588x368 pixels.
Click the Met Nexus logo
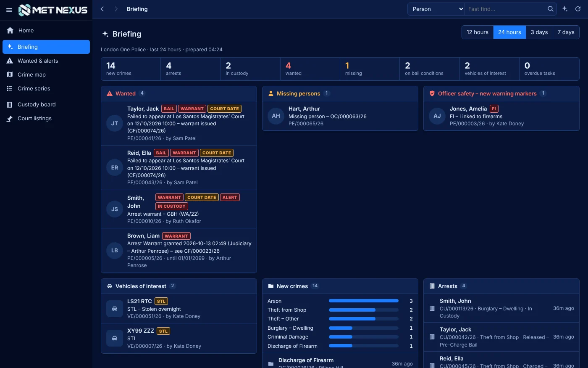coord(53,10)
